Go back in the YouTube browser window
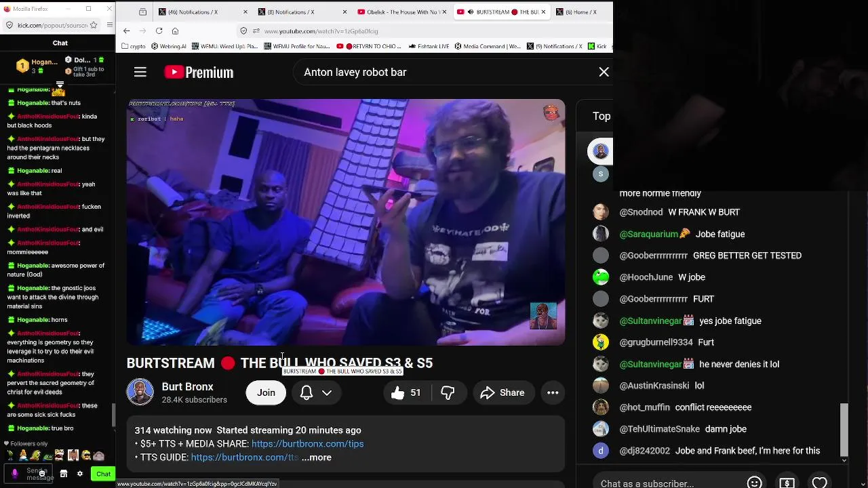The image size is (868, 488). (126, 30)
